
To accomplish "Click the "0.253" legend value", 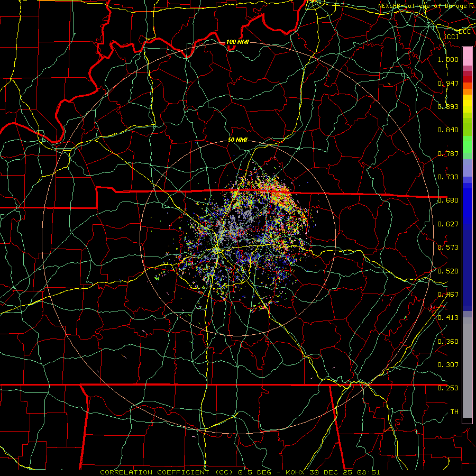I will [x=448, y=388].
